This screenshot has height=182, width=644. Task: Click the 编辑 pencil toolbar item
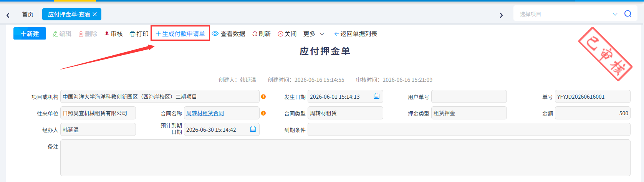tap(62, 34)
